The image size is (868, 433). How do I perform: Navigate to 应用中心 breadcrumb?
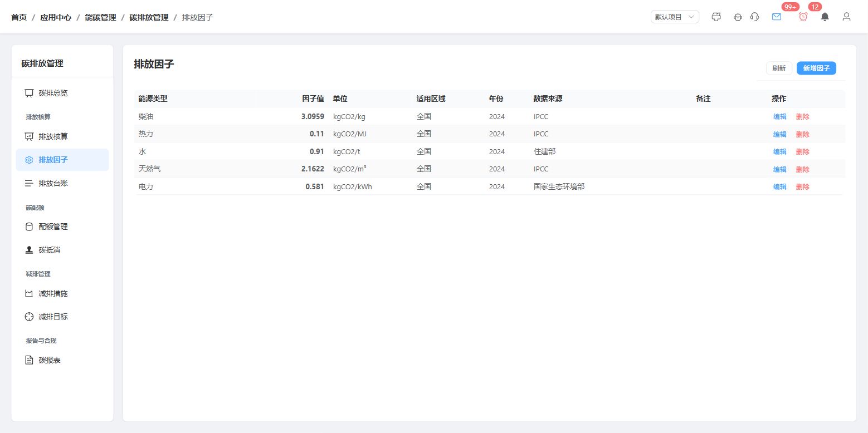coord(56,17)
